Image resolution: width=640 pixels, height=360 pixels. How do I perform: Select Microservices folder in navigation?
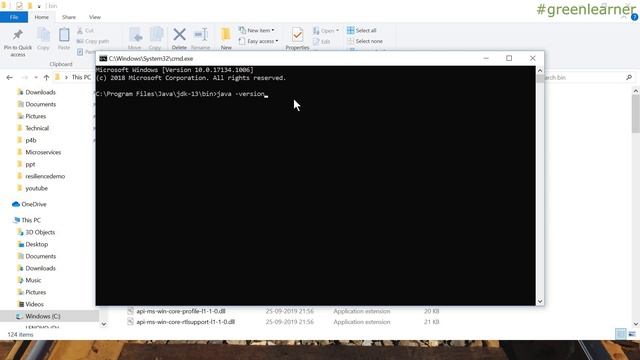click(x=43, y=152)
